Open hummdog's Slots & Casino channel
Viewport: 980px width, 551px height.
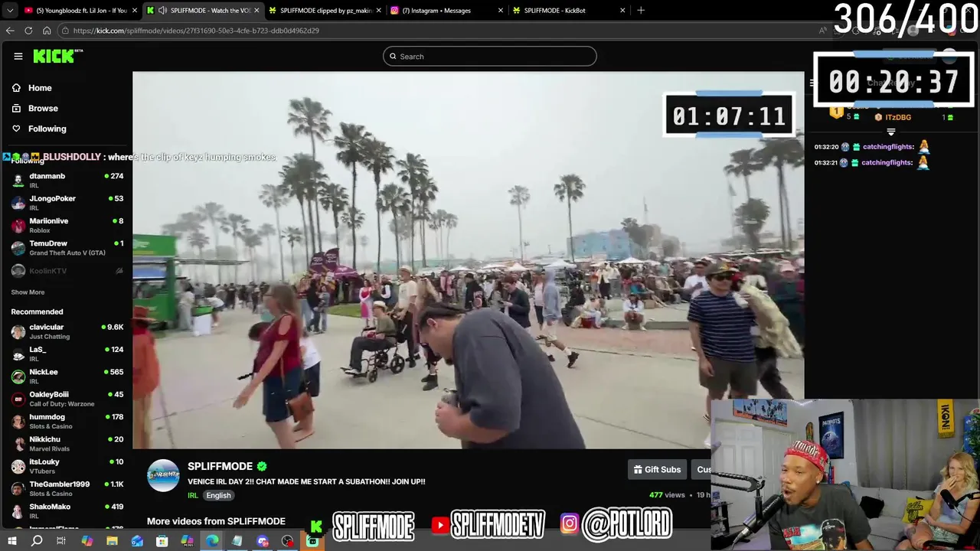67,421
